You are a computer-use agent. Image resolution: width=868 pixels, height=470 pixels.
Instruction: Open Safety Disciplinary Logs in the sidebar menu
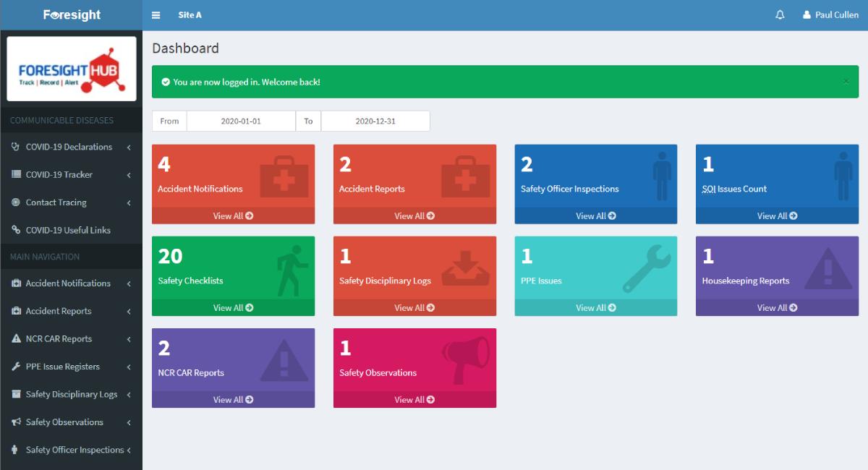pos(71,394)
